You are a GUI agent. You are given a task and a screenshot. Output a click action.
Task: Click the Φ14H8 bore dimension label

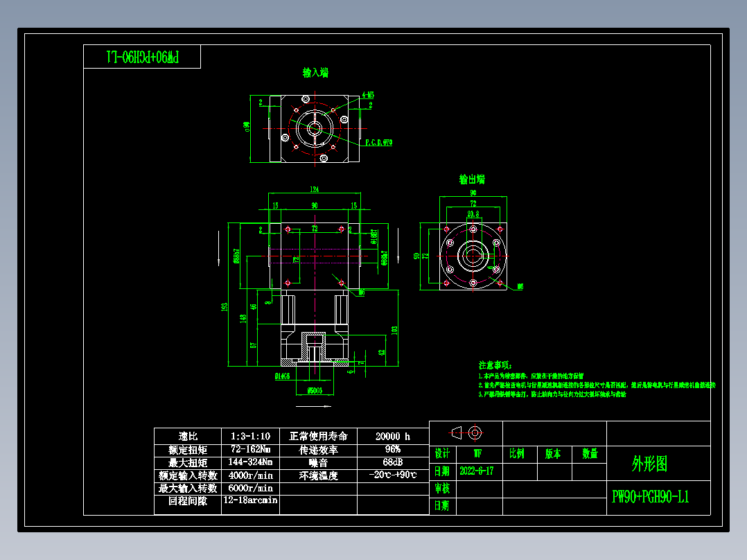pyautogui.click(x=282, y=375)
